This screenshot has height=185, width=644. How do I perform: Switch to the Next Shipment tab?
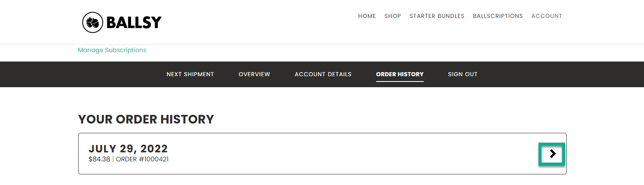(190, 74)
